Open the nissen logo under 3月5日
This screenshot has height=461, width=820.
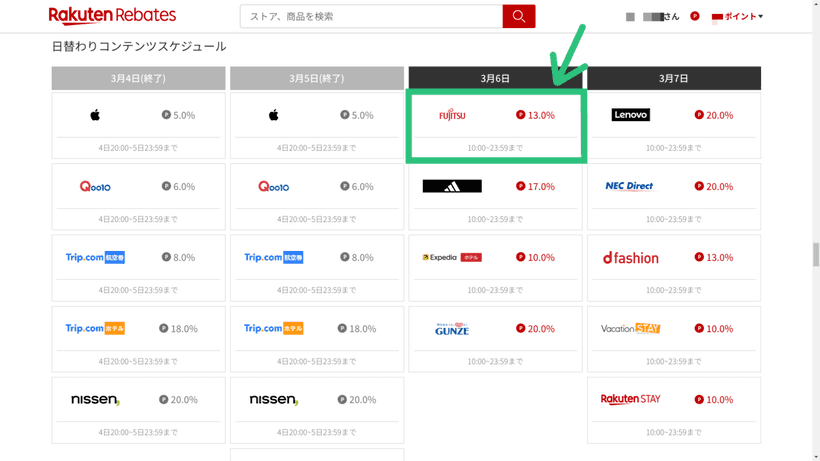tap(274, 400)
